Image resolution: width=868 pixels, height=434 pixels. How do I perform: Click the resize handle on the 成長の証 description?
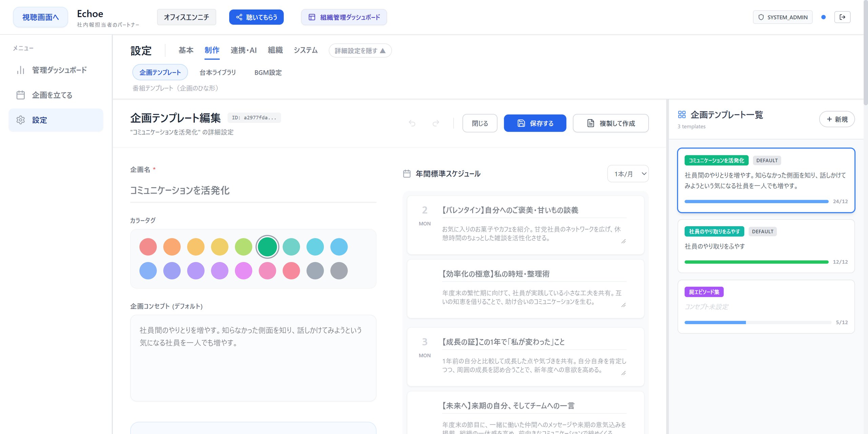(x=623, y=373)
